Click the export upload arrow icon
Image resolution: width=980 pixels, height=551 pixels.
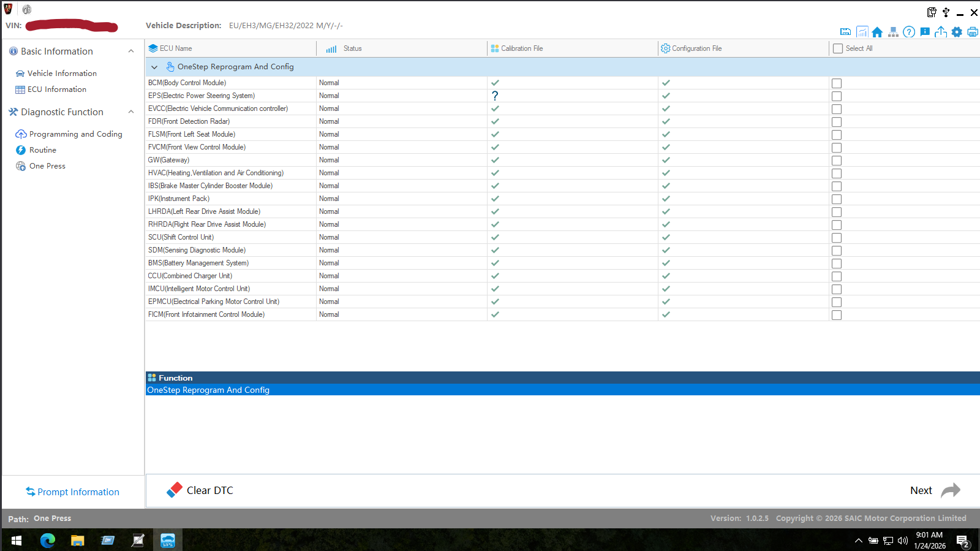point(941,32)
